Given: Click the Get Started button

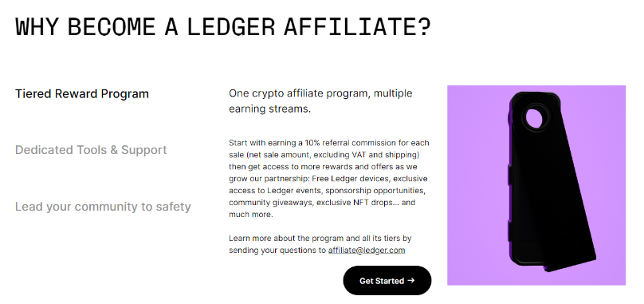Looking at the screenshot, I should click(387, 281).
